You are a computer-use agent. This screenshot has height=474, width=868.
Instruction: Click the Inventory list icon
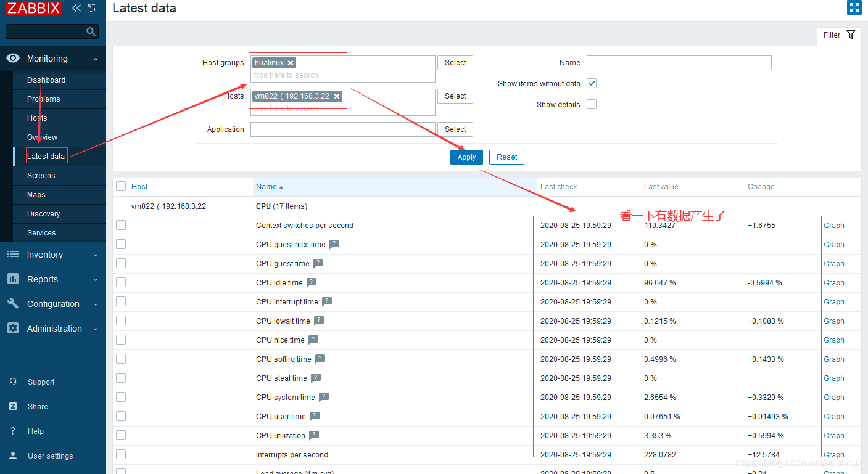12,254
